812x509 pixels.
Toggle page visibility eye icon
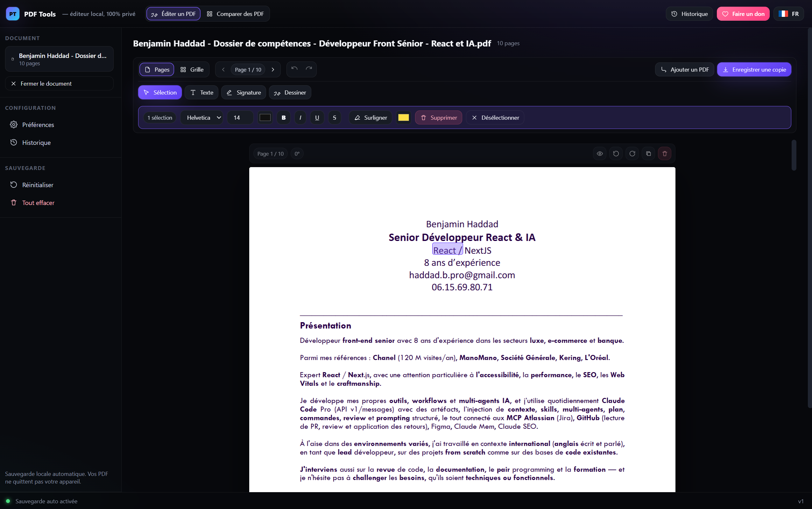[x=600, y=154]
